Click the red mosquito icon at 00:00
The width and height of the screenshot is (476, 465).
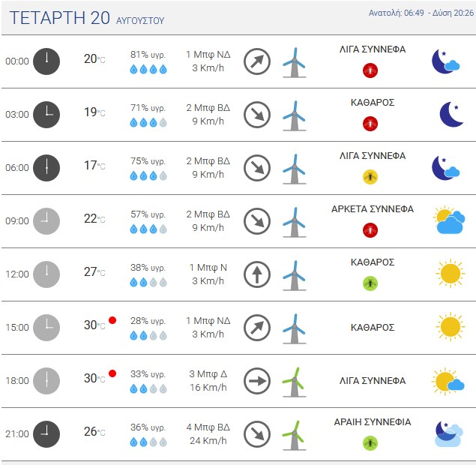coord(370,70)
